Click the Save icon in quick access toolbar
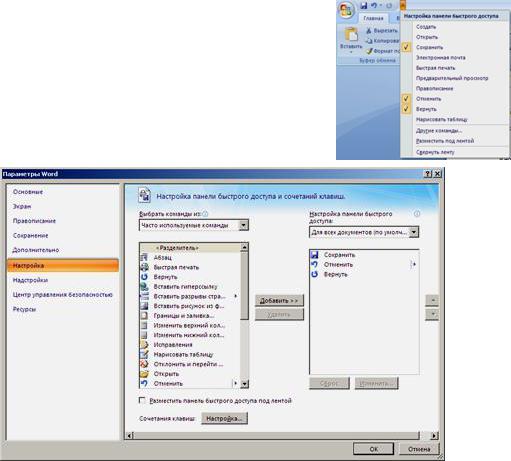Image resolution: width=511 pixels, height=461 pixels. click(364, 6)
